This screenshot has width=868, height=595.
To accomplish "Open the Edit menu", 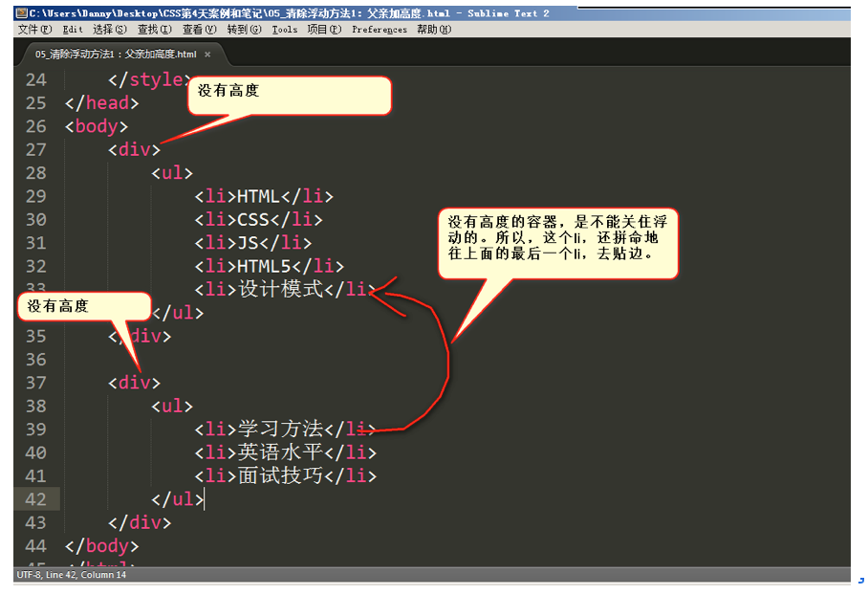I will [x=73, y=30].
